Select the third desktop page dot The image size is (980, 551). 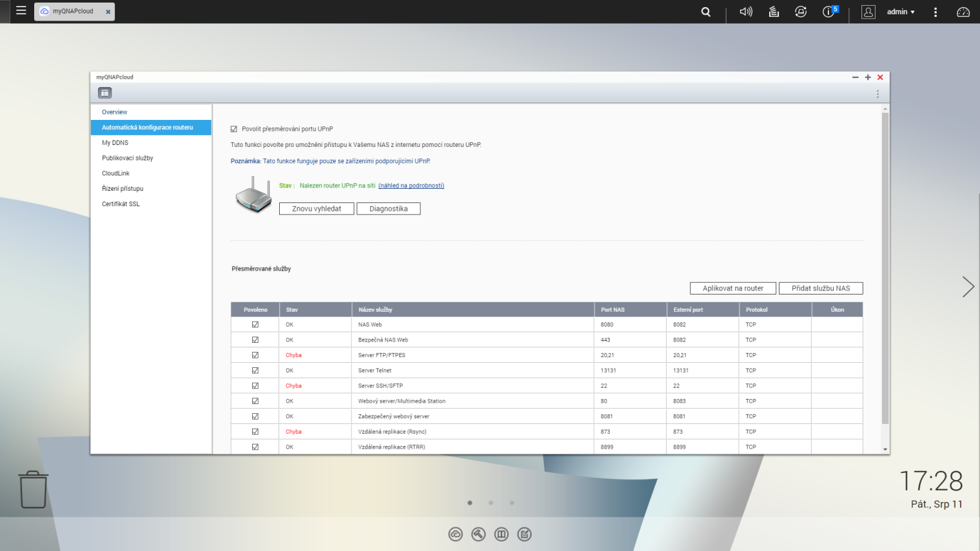[x=512, y=503]
